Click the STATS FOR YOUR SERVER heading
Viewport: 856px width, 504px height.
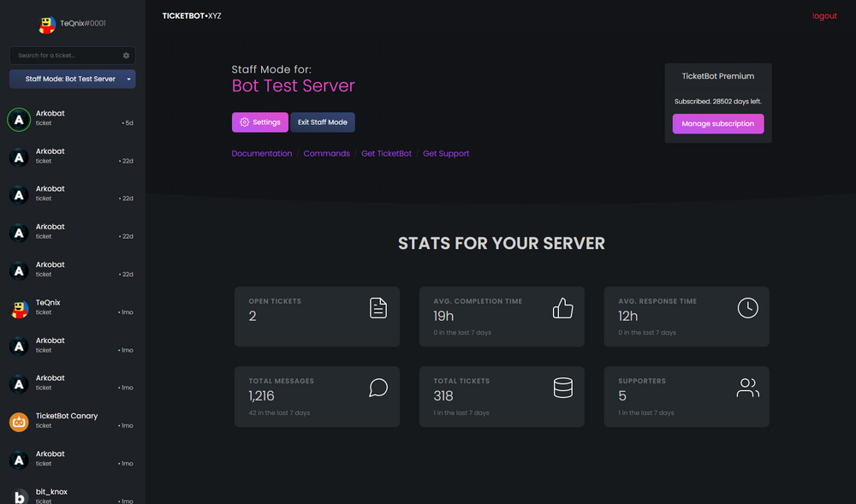pos(501,243)
